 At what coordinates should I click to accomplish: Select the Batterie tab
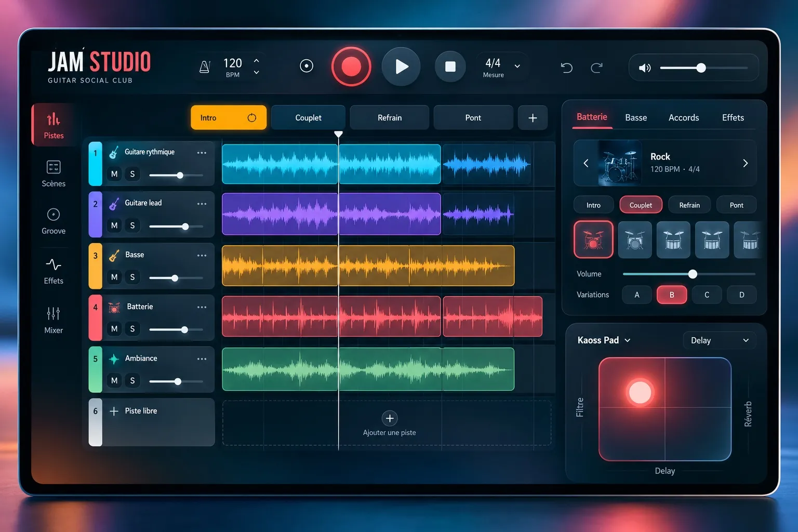(x=592, y=117)
